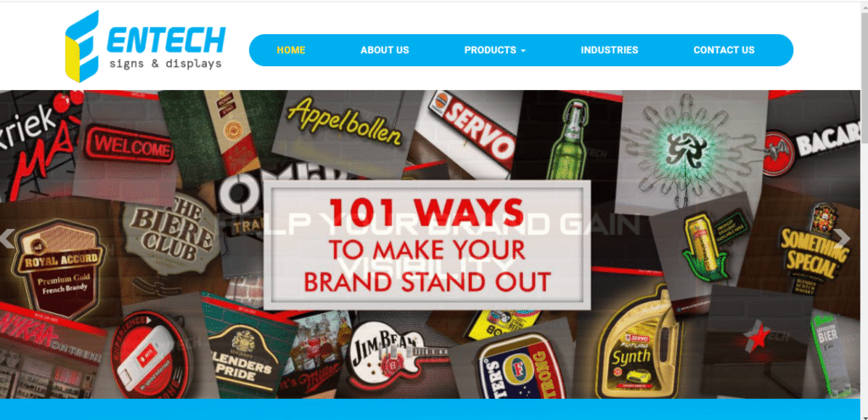Click the 101 Ways banner sign
The image size is (868, 420).
427,245
